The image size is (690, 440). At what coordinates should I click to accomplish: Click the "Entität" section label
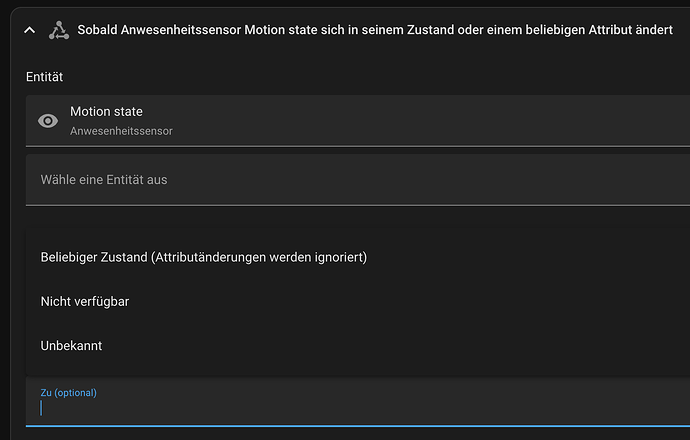click(44, 77)
